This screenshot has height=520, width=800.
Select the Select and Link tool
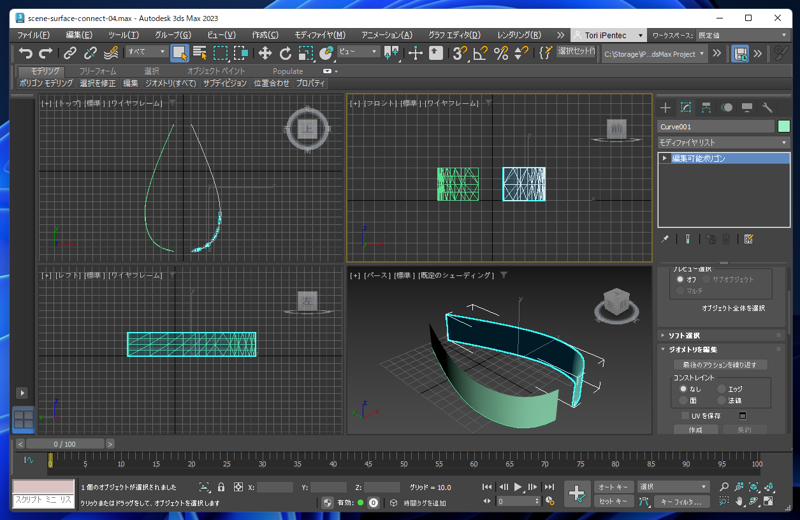click(70, 53)
